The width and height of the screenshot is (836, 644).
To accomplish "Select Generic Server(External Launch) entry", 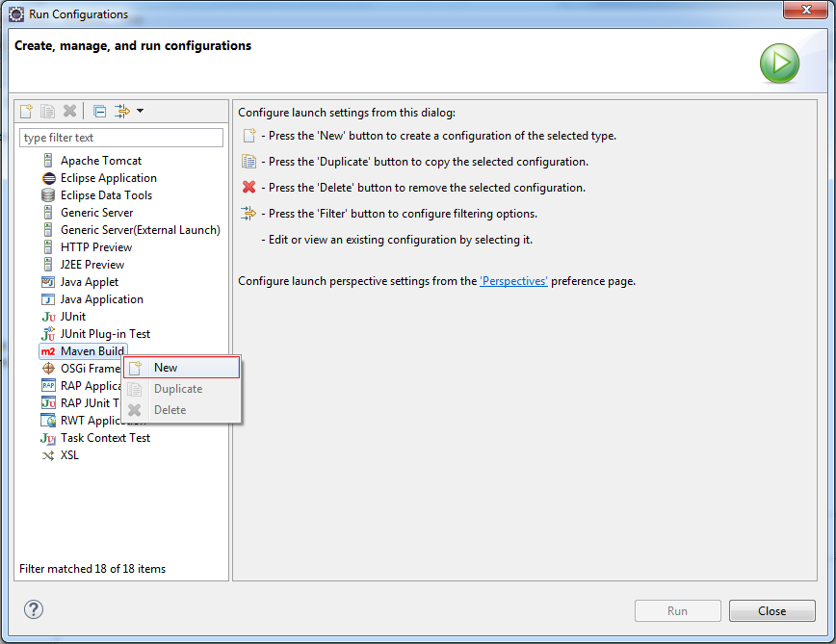I will 141,229.
